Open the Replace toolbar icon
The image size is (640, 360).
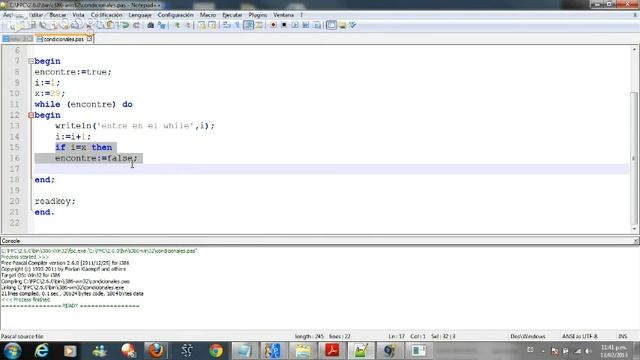point(162,25)
